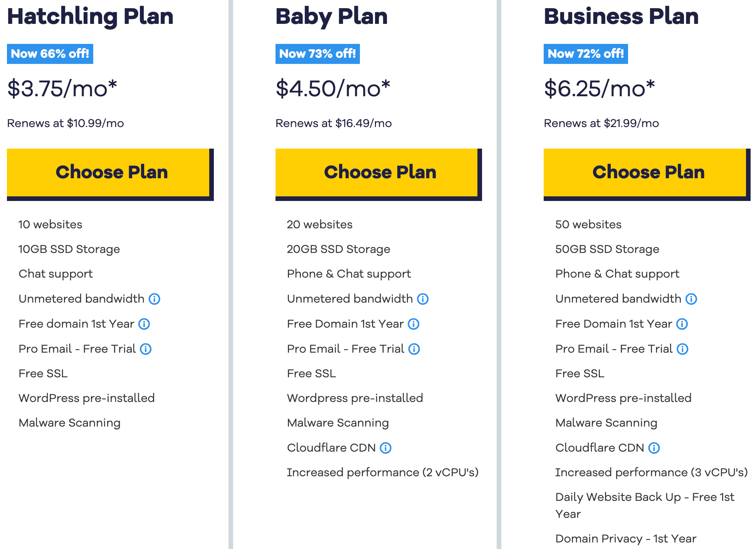Click the Unmetered bandwidth info icon under Business Plan
The width and height of the screenshot is (756, 549).
[x=691, y=299]
